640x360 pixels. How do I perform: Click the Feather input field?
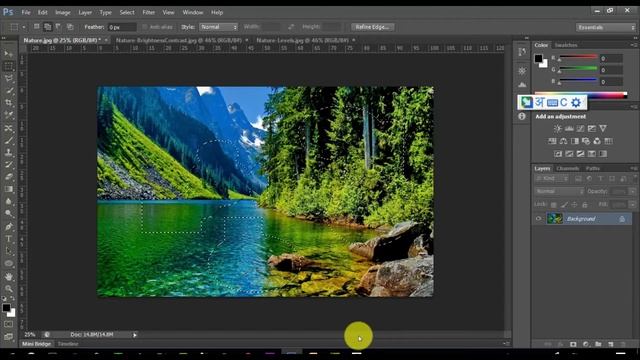(x=122, y=27)
